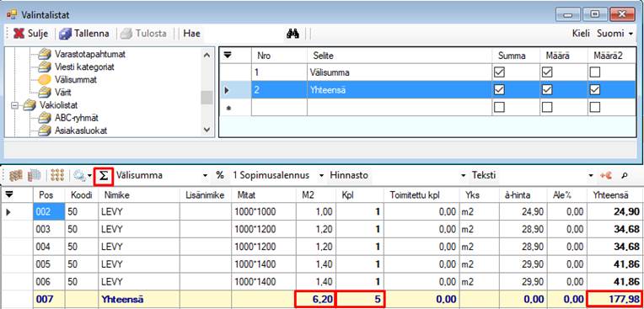Click the small magnifier icon on order toolbar
644x309 pixels.
coord(625,175)
